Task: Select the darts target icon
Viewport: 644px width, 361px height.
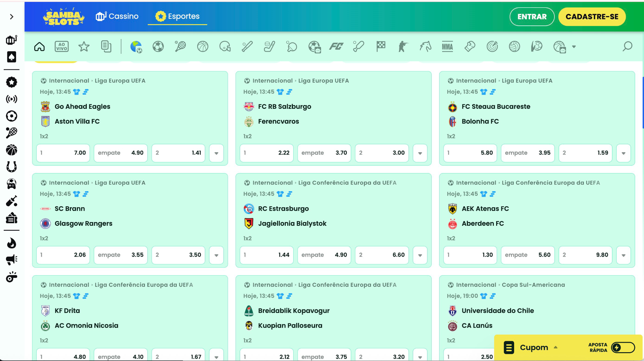Action: (x=492, y=47)
